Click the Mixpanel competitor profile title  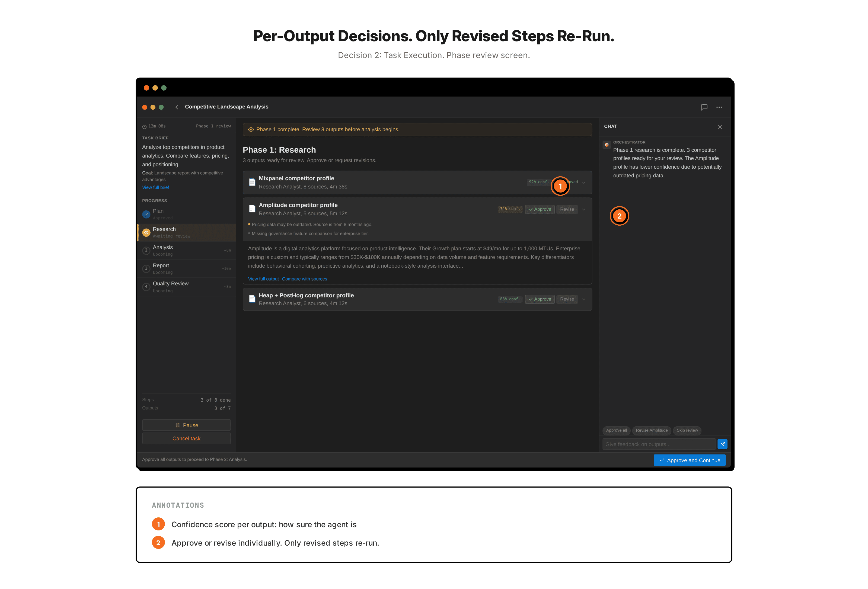click(x=296, y=178)
